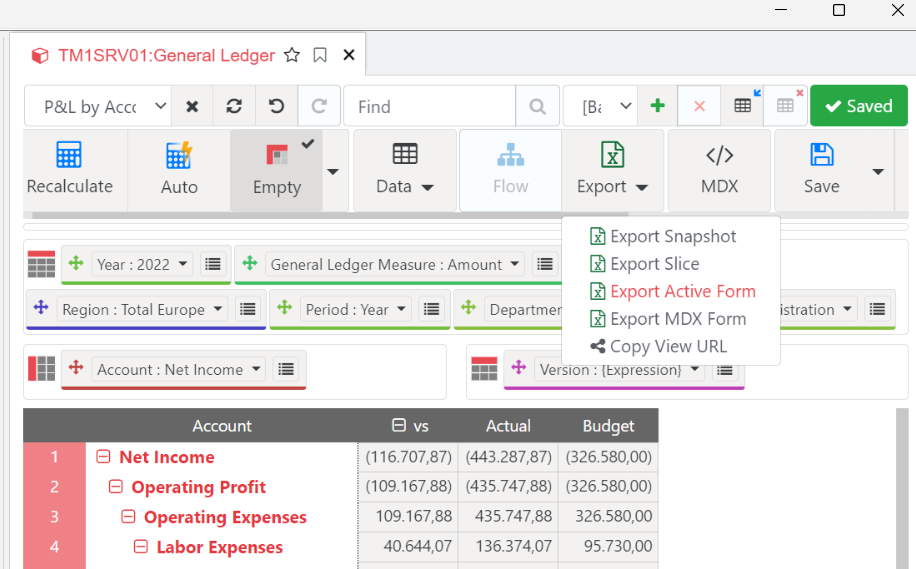
Task: Click the Find search magnifier button
Action: click(537, 106)
